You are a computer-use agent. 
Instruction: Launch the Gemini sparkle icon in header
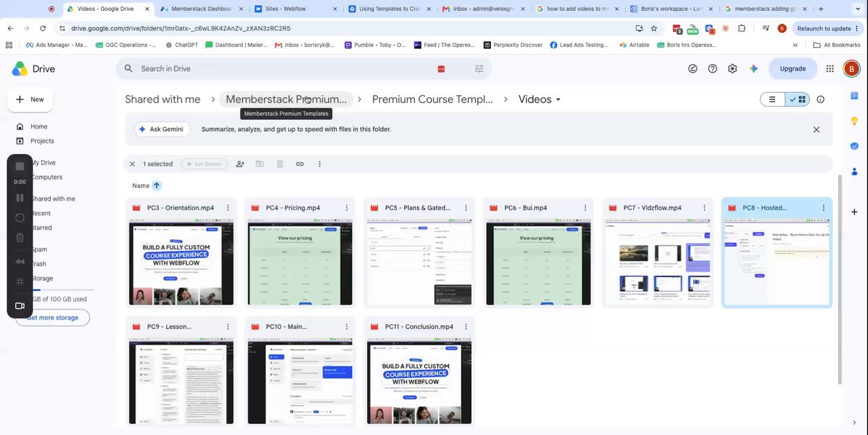click(x=753, y=69)
